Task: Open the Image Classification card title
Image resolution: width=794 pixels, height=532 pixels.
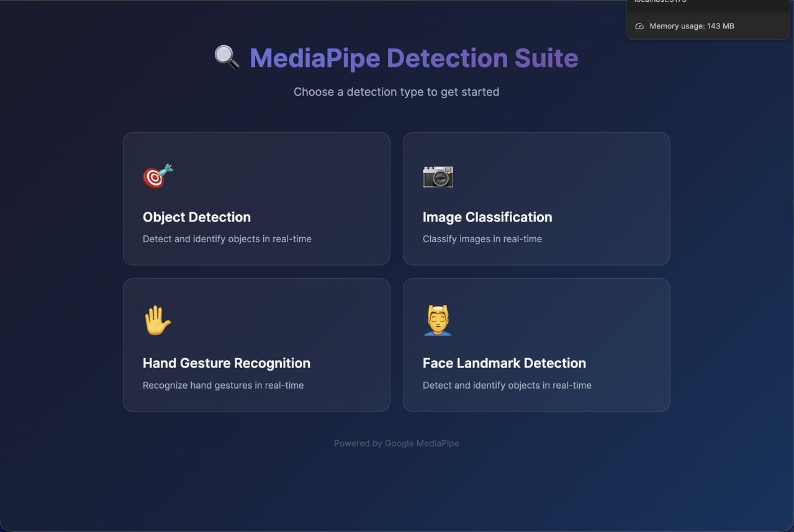Action: pyautogui.click(x=487, y=217)
